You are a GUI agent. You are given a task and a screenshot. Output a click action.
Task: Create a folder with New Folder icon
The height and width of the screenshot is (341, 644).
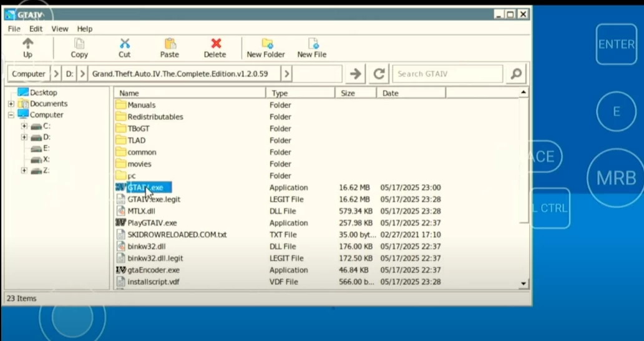tap(266, 43)
